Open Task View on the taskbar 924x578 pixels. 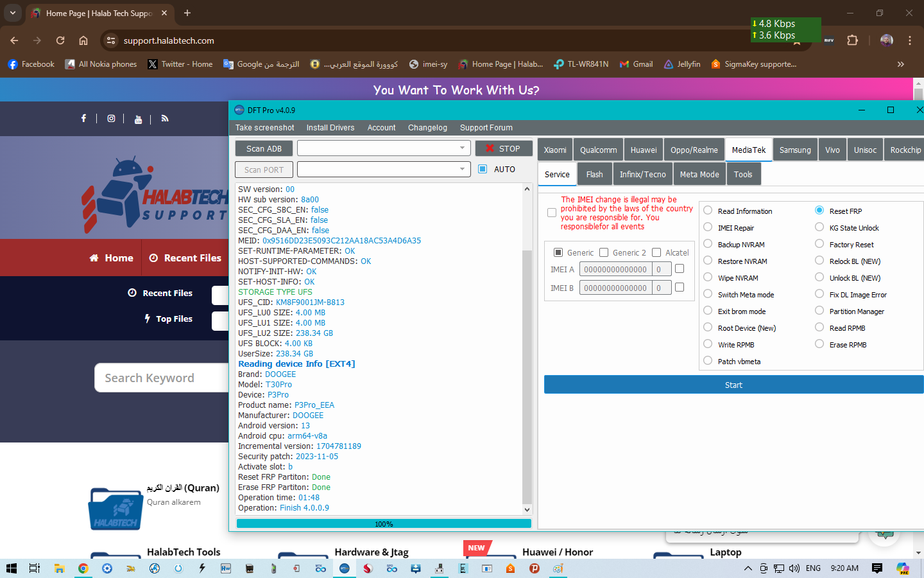tap(35, 568)
